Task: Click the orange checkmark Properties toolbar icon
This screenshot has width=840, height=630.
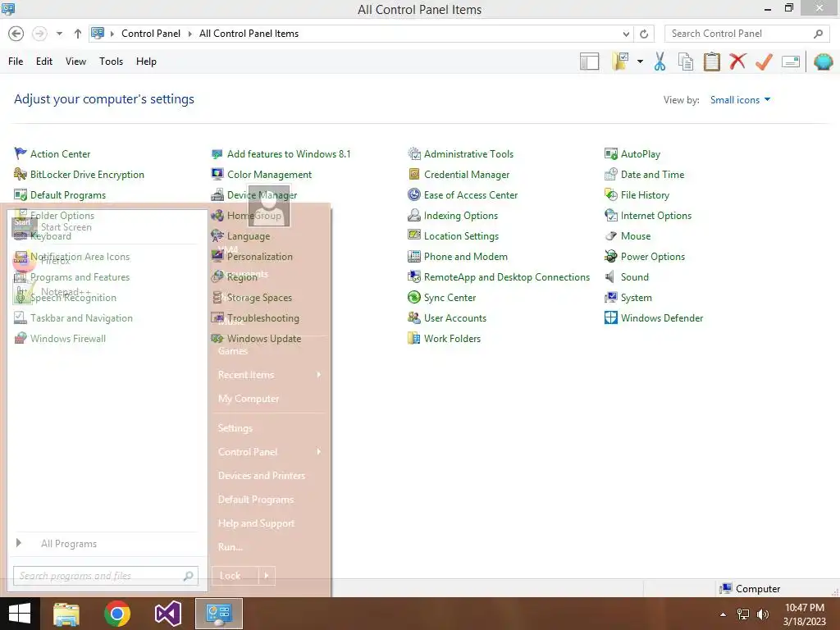Action: 764,62
